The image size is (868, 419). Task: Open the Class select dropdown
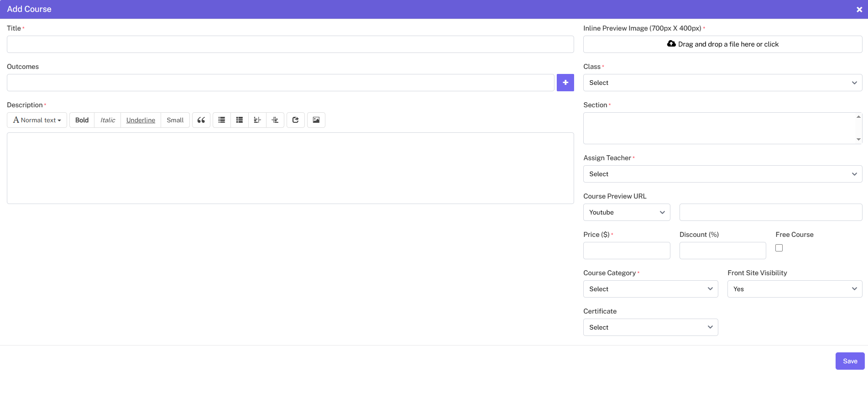click(722, 83)
